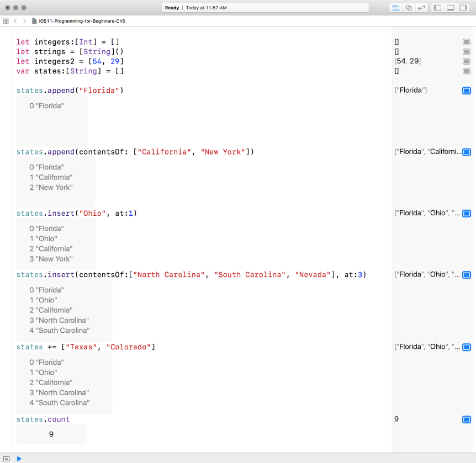Select "North Carolina" row in insert results

pyautogui.click(x=59, y=320)
